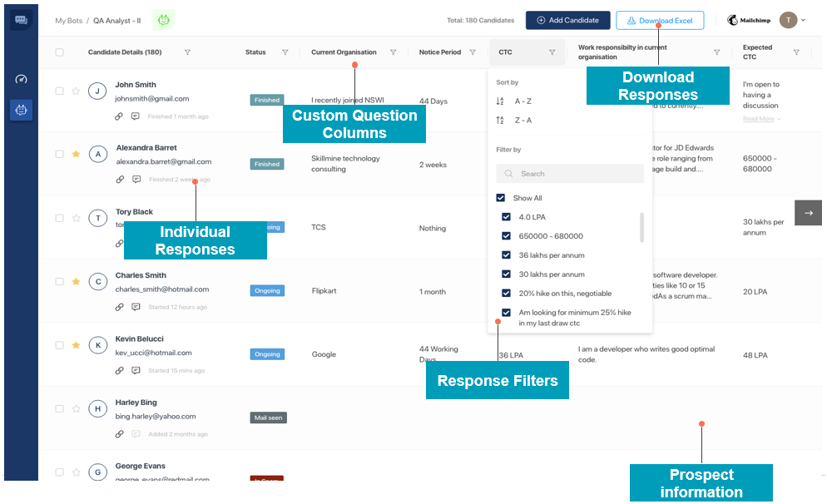Tick the checkbox for Kevin Belucci
This screenshot has width=827, height=504.
pos(60,345)
